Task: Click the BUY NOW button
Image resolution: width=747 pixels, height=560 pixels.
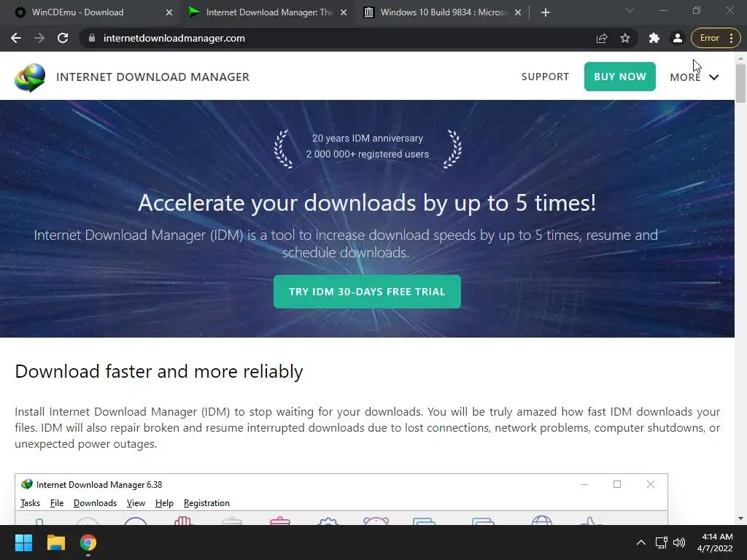Action: tap(620, 77)
